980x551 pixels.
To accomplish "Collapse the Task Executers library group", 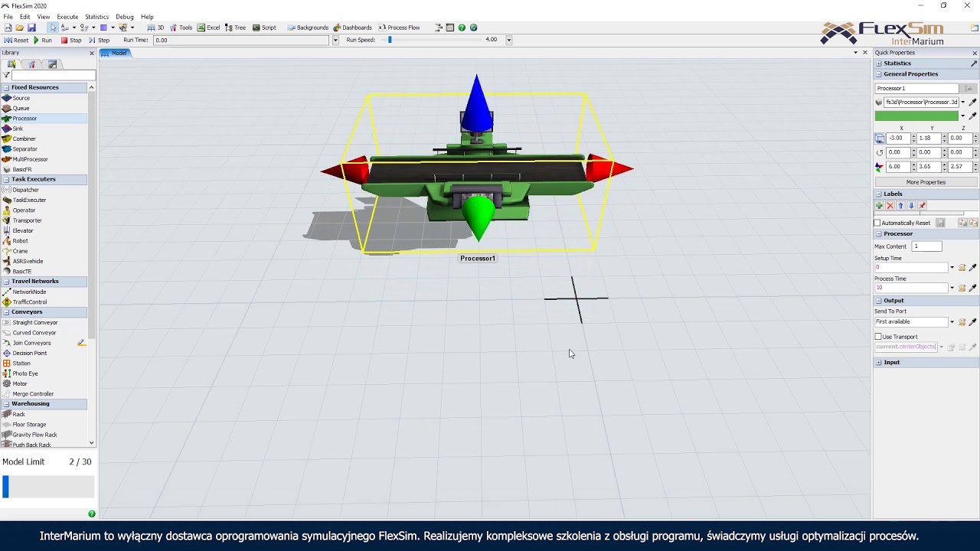I will click(x=6, y=179).
